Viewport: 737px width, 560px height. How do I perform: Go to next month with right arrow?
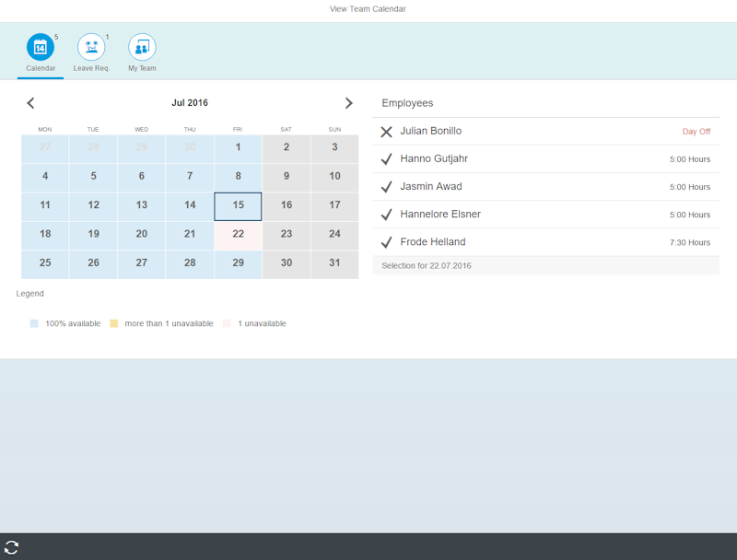[x=348, y=103]
